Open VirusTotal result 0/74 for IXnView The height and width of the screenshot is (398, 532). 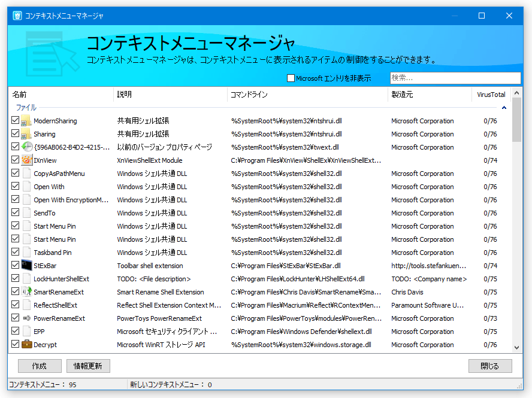tap(490, 160)
